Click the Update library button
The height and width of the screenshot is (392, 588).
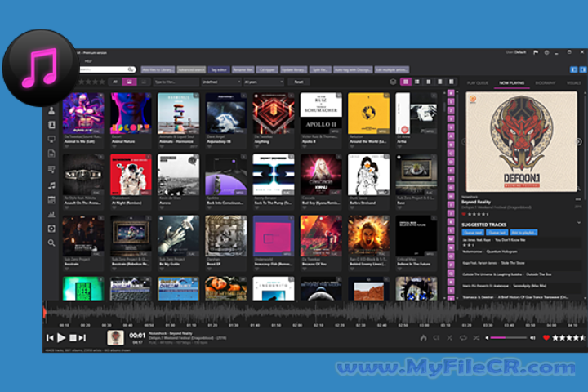coord(294,69)
